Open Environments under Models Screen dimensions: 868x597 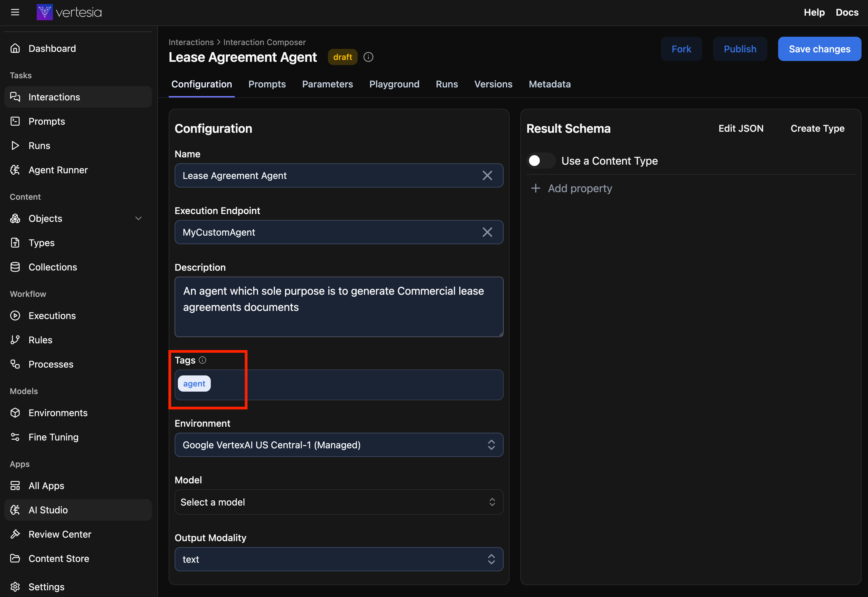(x=78, y=413)
